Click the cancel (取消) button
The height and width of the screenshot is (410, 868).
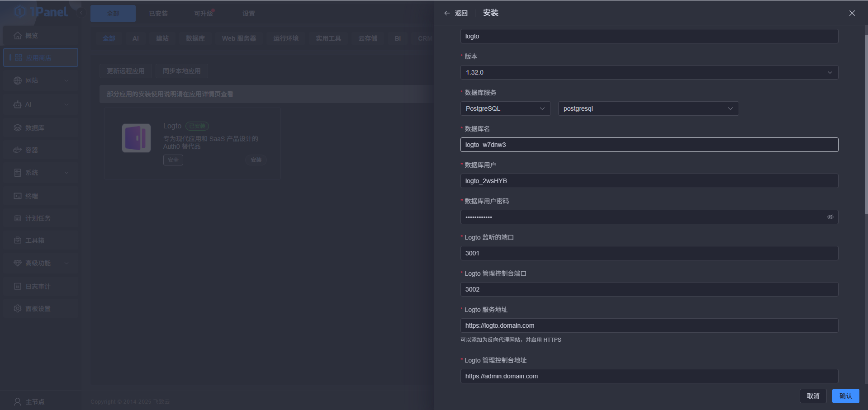(x=813, y=396)
